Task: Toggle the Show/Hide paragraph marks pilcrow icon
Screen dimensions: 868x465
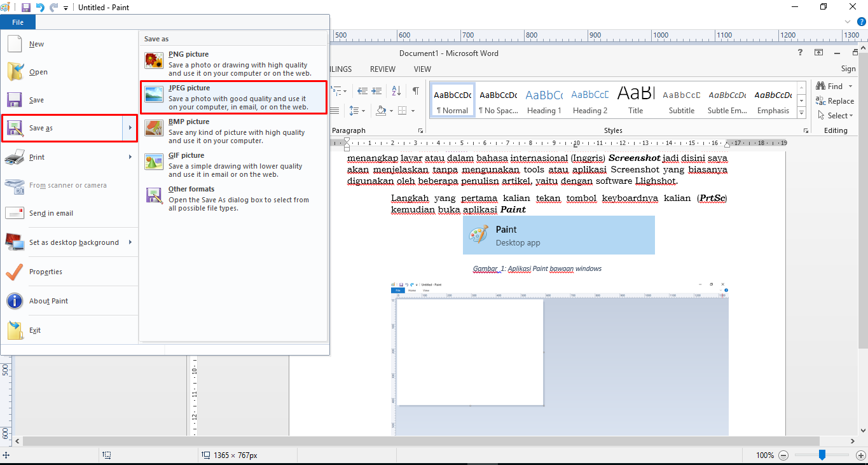Action: pyautogui.click(x=415, y=91)
